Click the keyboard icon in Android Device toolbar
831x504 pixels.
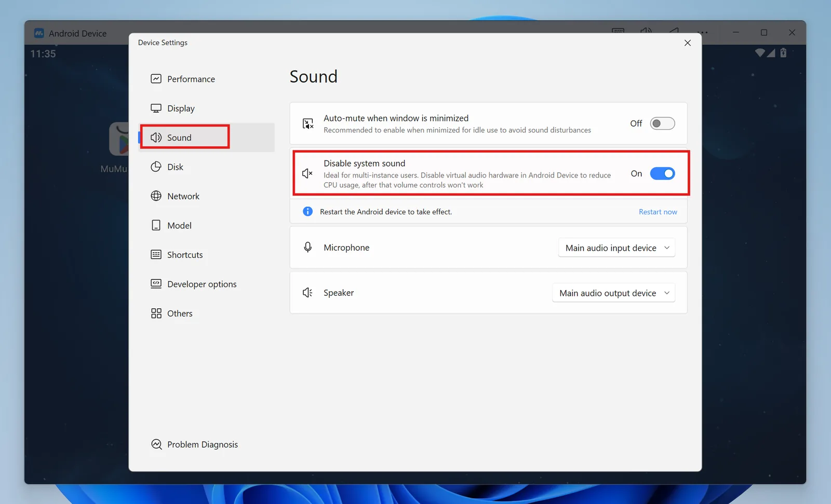[618, 30]
